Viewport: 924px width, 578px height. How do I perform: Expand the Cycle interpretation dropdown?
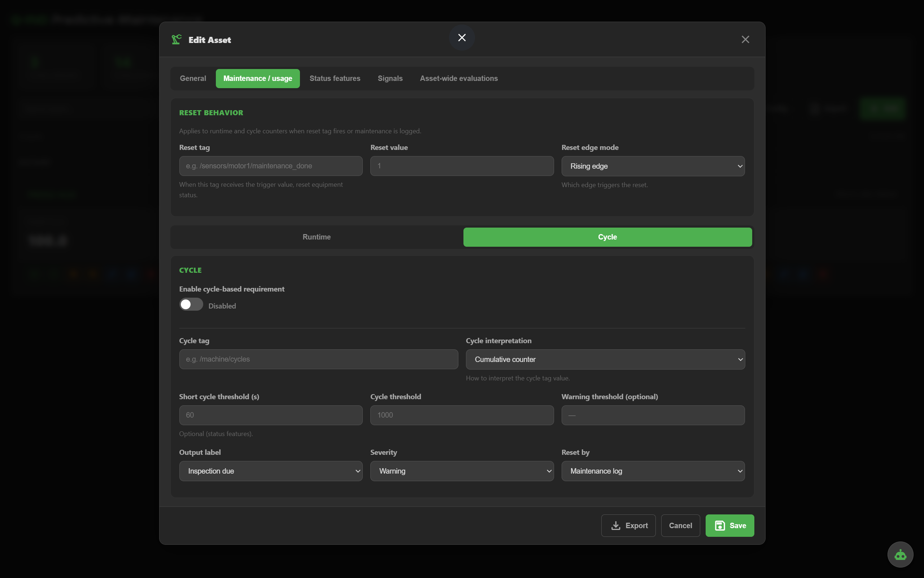(605, 359)
